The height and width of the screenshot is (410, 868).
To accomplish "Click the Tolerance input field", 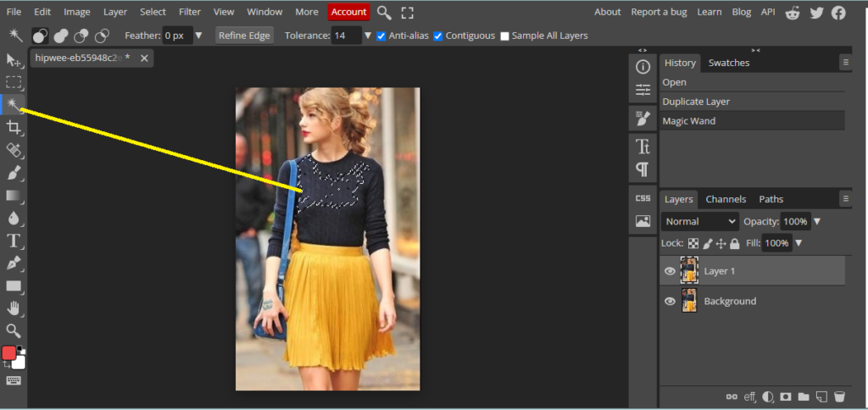I will point(347,36).
